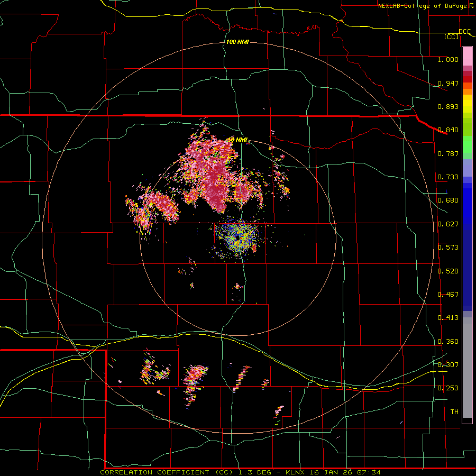Viewport: 476px width, 476px height.
Task: Select the 0.680 legend value
Action: [x=448, y=200]
